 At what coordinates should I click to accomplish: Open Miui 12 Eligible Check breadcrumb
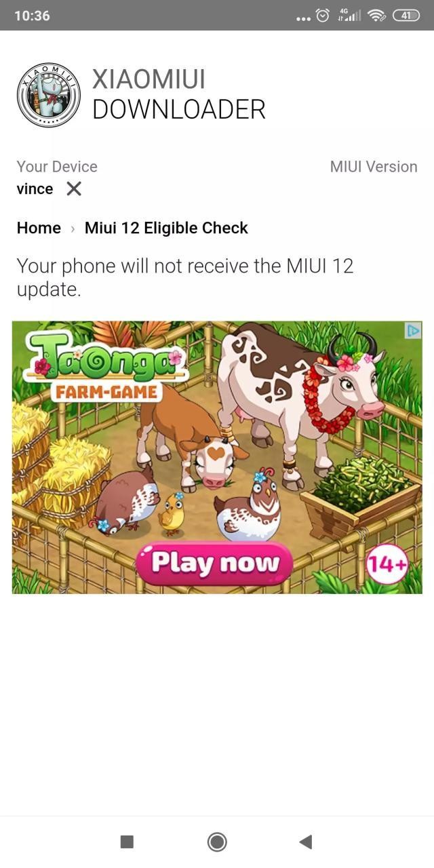(166, 228)
